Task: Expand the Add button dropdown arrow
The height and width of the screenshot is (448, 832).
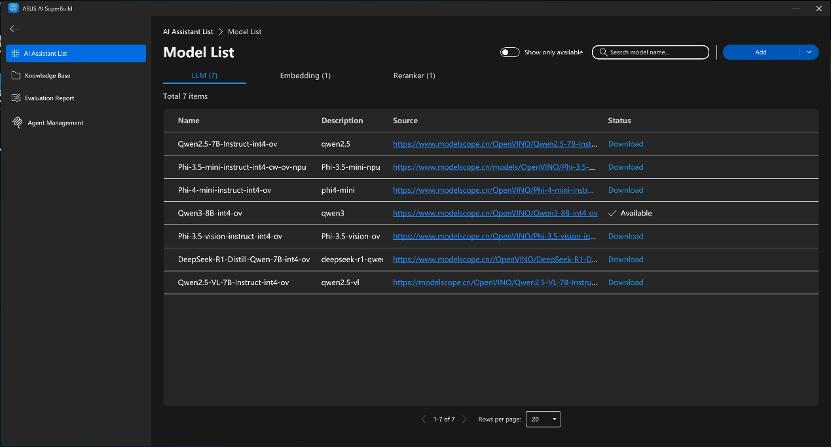Action: pos(809,52)
